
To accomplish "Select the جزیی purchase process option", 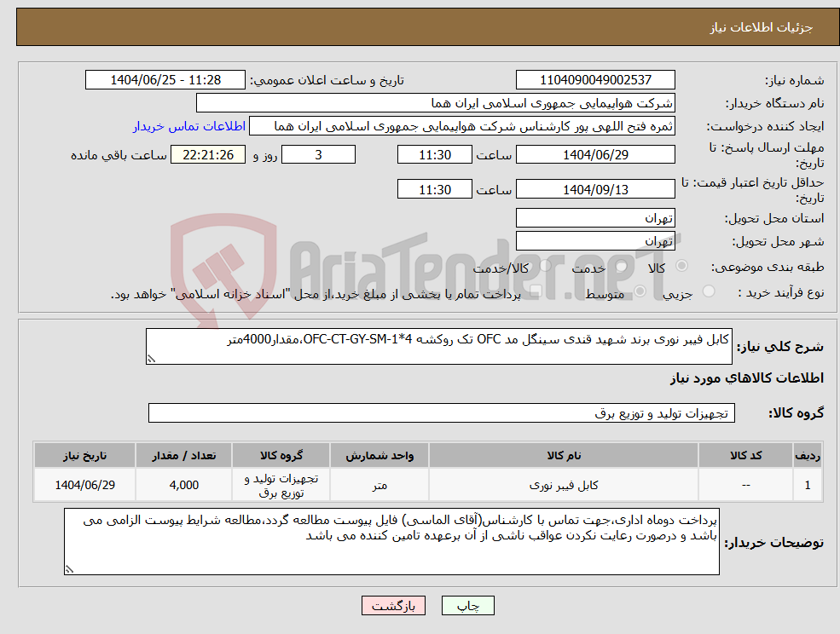I will pyautogui.click(x=708, y=290).
